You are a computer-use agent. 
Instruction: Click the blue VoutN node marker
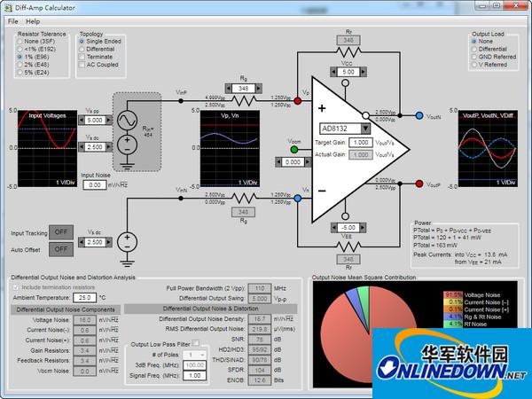click(x=419, y=115)
